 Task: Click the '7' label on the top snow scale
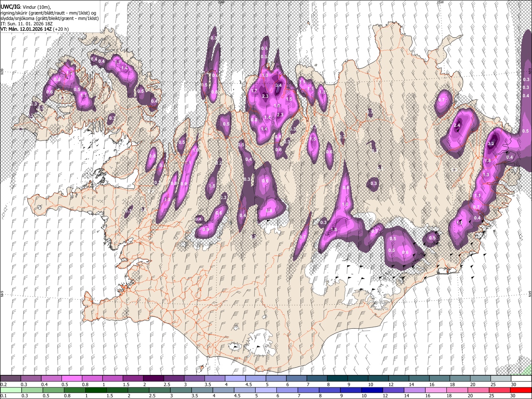tap(307, 384)
